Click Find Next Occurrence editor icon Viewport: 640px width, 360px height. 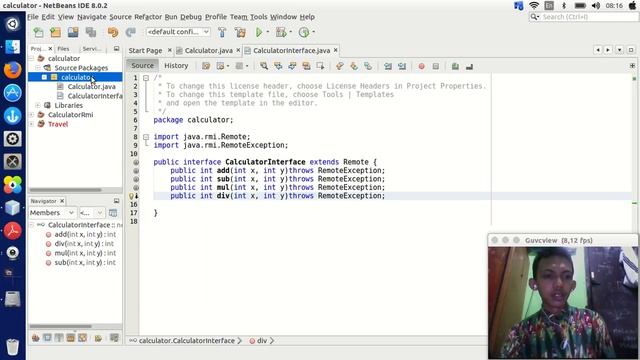(292, 66)
